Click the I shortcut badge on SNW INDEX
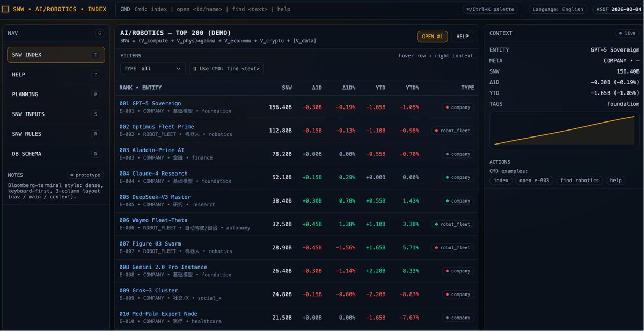The image size is (644, 331). point(96,55)
